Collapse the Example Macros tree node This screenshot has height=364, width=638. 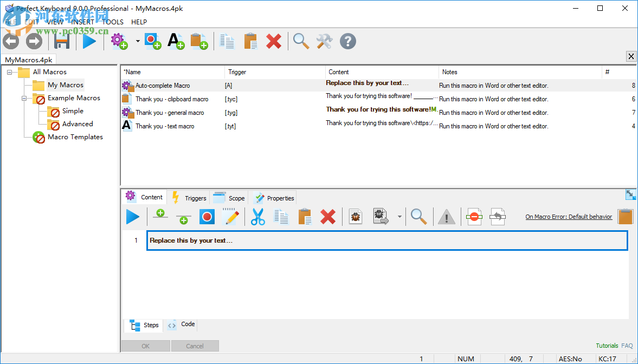[x=24, y=98]
